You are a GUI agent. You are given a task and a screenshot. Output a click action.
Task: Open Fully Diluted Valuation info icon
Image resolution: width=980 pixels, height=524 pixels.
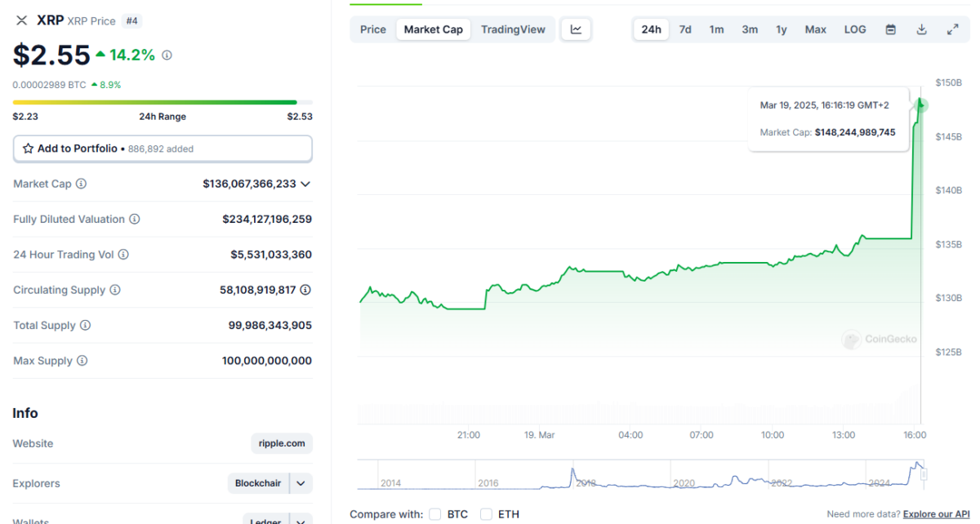tap(135, 220)
